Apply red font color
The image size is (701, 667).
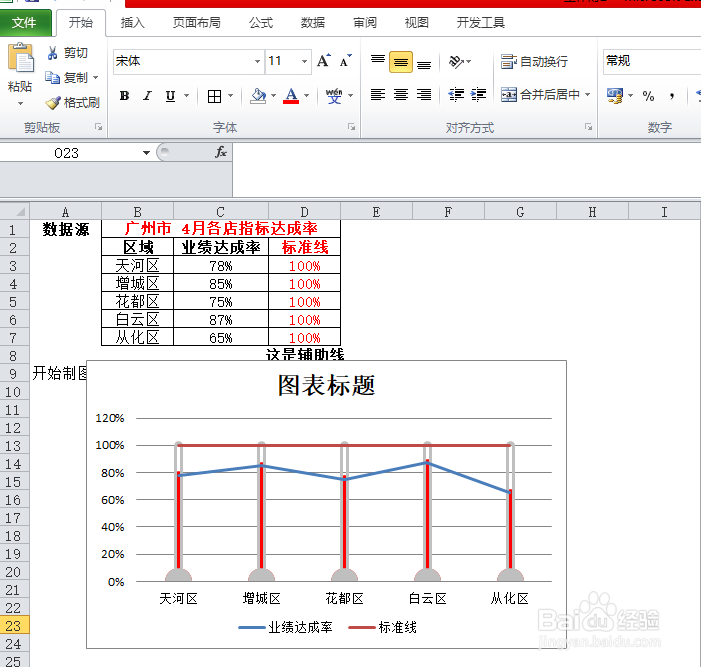pos(291,96)
